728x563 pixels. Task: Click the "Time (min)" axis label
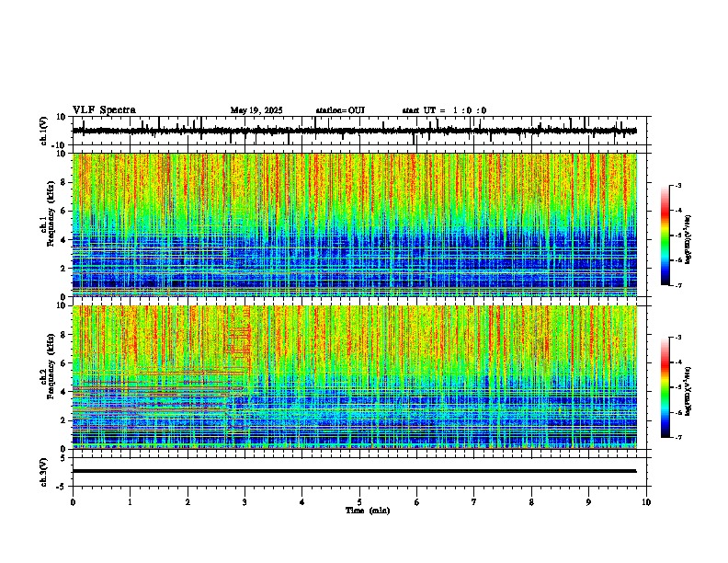click(368, 511)
